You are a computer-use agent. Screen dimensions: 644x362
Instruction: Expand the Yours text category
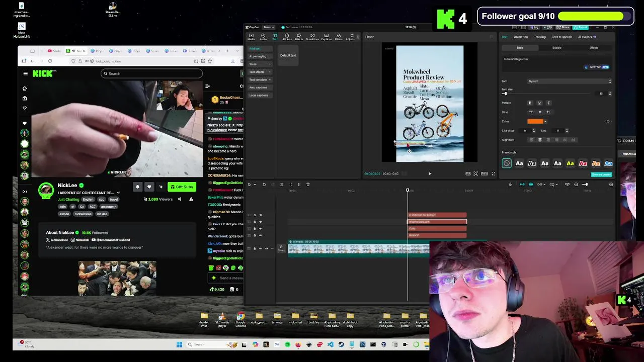click(260, 64)
